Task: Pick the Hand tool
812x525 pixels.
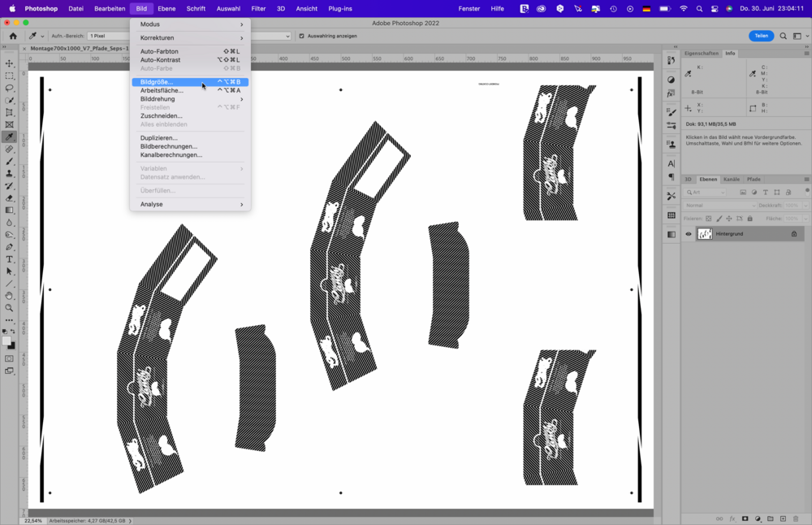Action: tap(10, 296)
